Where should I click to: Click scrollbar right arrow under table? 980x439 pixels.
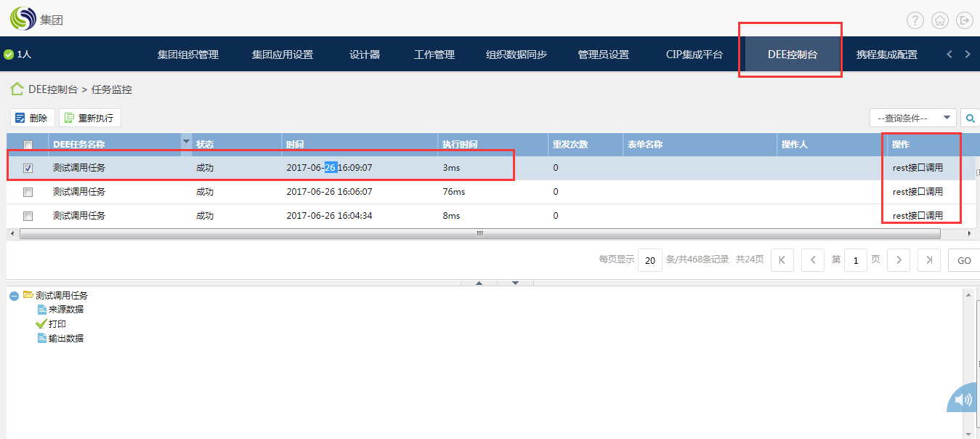pos(970,234)
